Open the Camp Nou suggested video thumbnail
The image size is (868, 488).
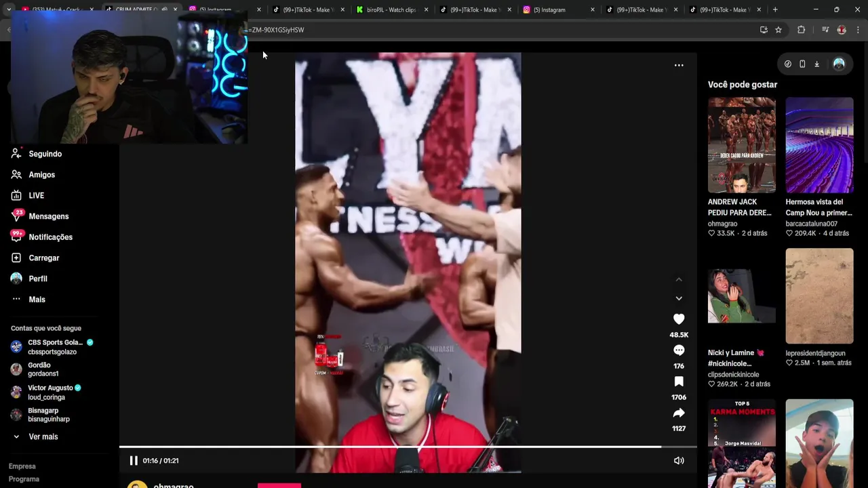coord(819,145)
